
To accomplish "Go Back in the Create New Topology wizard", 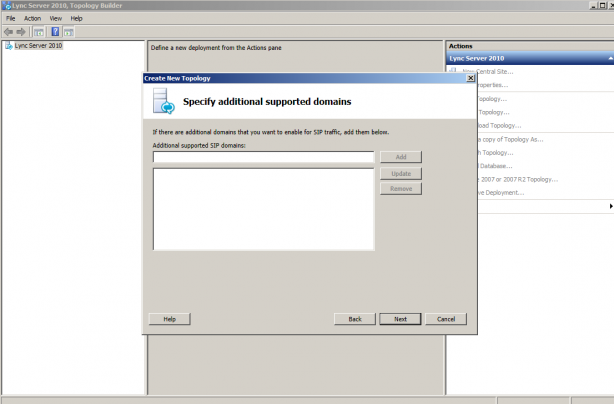I will (x=355, y=319).
